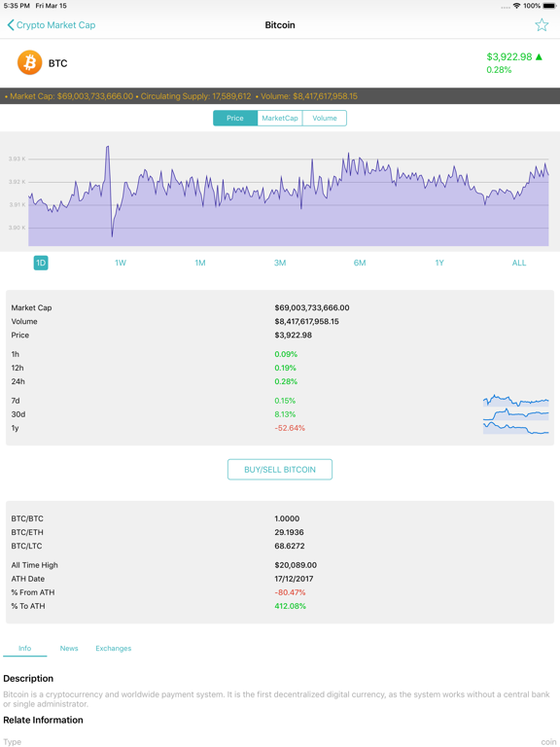560x747 pixels.
Task: Tap the Volume value $8,417,617,958.15 in stats
Action: (x=306, y=322)
